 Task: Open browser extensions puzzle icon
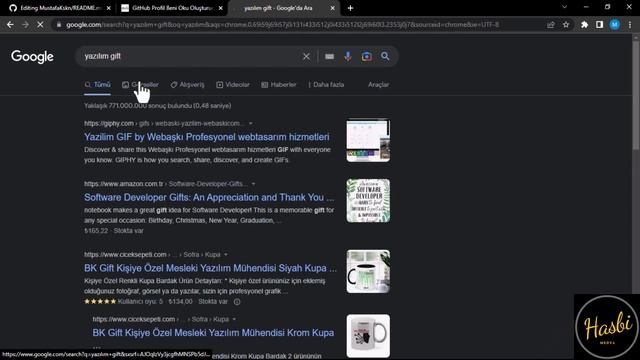584,24
